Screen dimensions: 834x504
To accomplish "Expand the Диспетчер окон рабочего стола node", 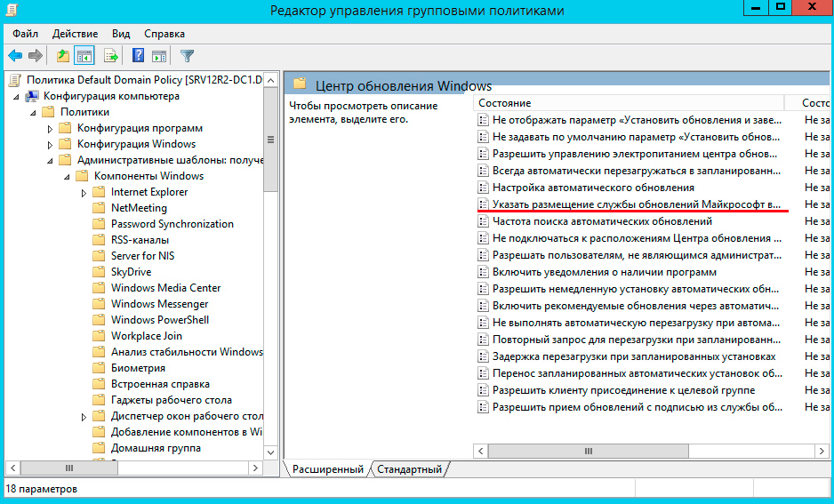I will click(x=84, y=417).
